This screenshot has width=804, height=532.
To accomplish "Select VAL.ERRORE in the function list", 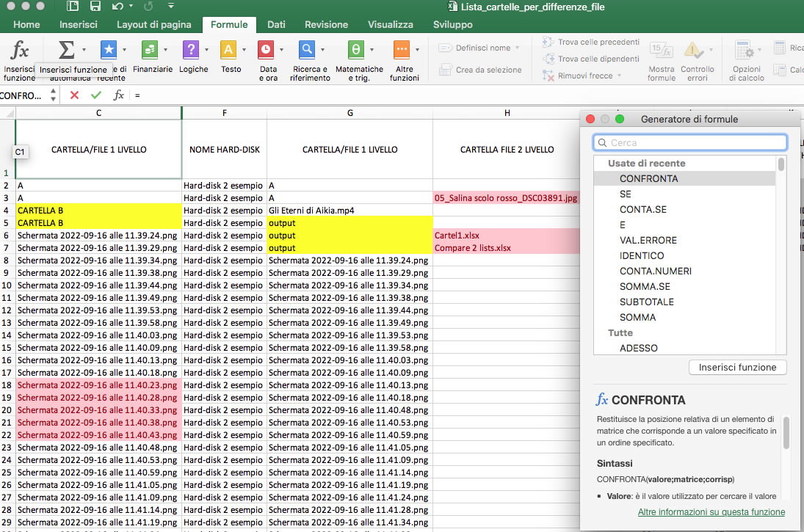I will tap(684, 240).
